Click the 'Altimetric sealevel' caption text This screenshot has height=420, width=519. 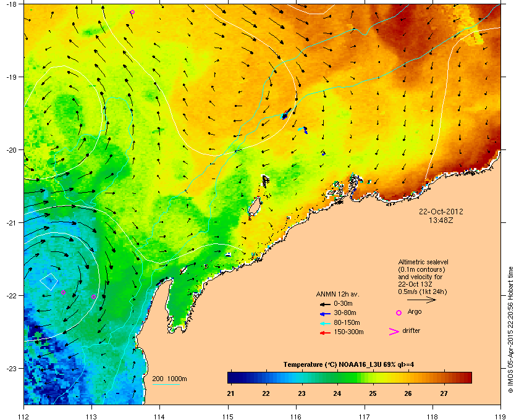tap(423, 262)
